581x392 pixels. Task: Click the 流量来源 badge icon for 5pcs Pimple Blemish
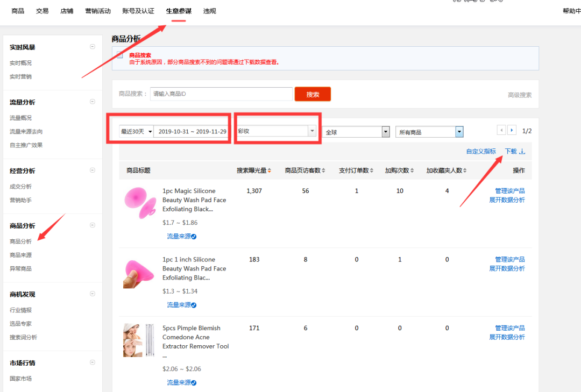(194, 383)
